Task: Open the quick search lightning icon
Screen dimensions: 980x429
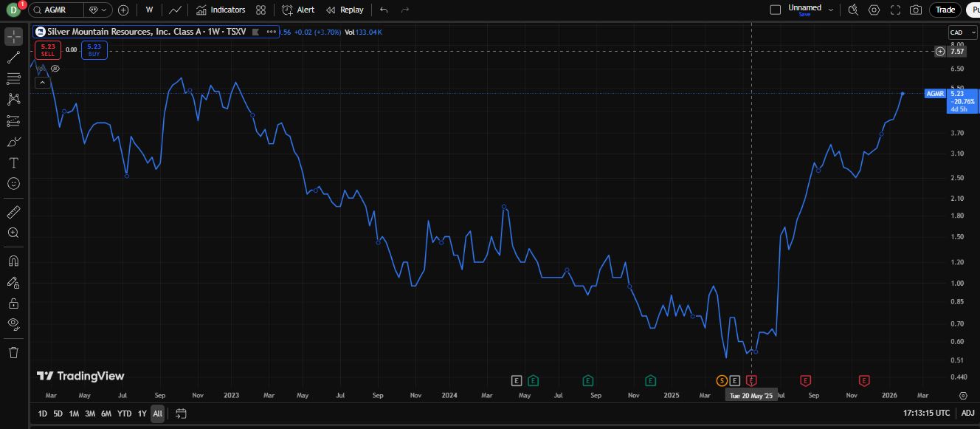Action: (x=853, y=10)
